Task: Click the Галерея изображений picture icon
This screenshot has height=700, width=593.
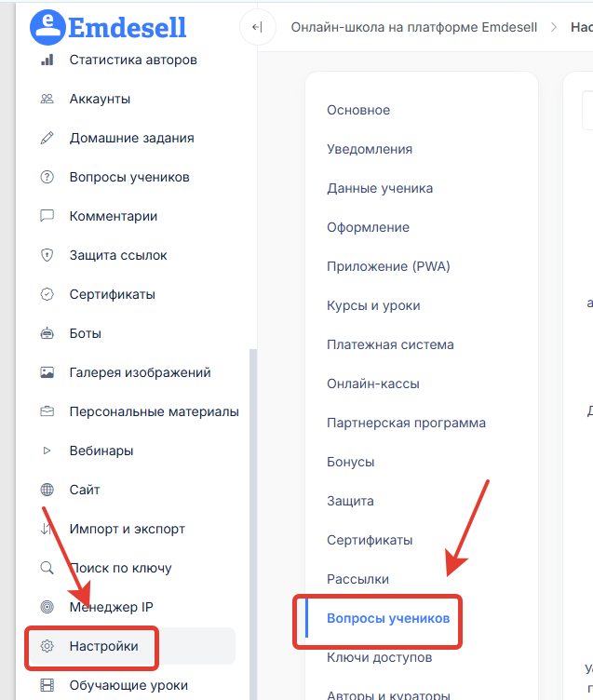Action: coord(47,373)
